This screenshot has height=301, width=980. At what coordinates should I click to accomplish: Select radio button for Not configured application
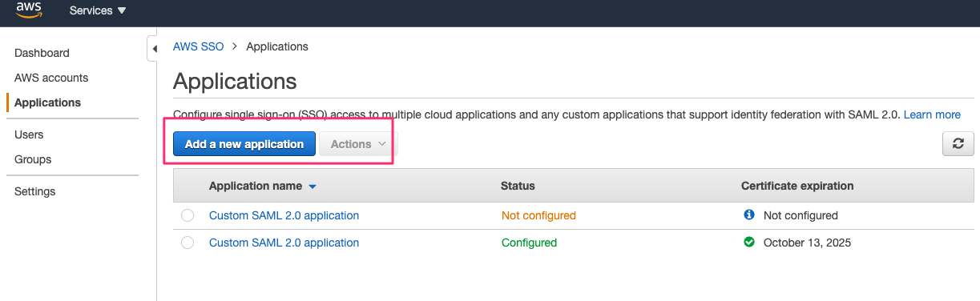coord(188,215)
